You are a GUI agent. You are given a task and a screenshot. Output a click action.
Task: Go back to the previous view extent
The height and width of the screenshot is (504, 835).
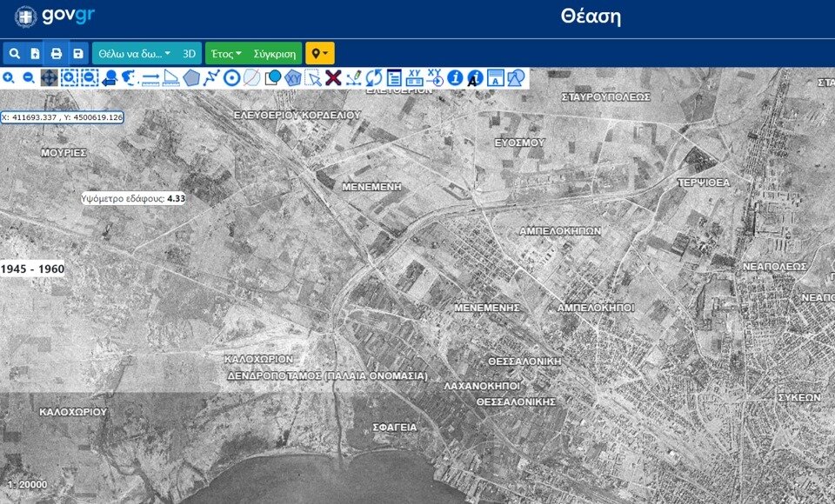click(x=110, y=77)
